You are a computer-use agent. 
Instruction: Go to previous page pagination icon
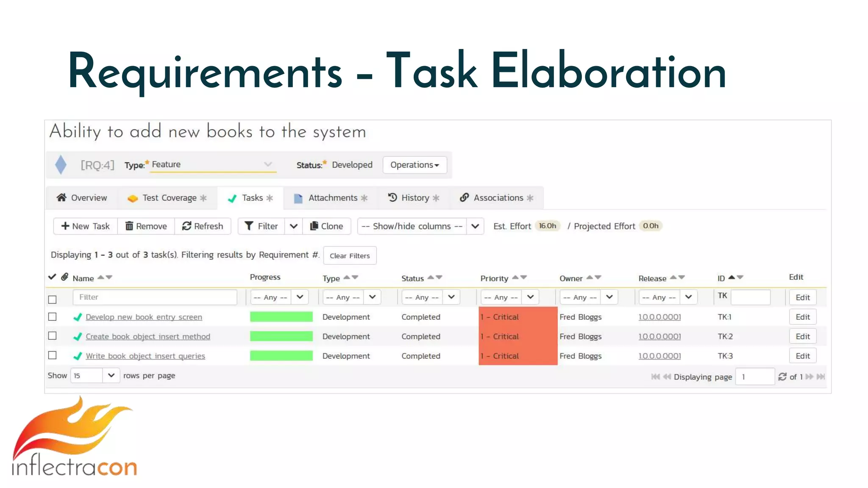click(x=667, y=377)
